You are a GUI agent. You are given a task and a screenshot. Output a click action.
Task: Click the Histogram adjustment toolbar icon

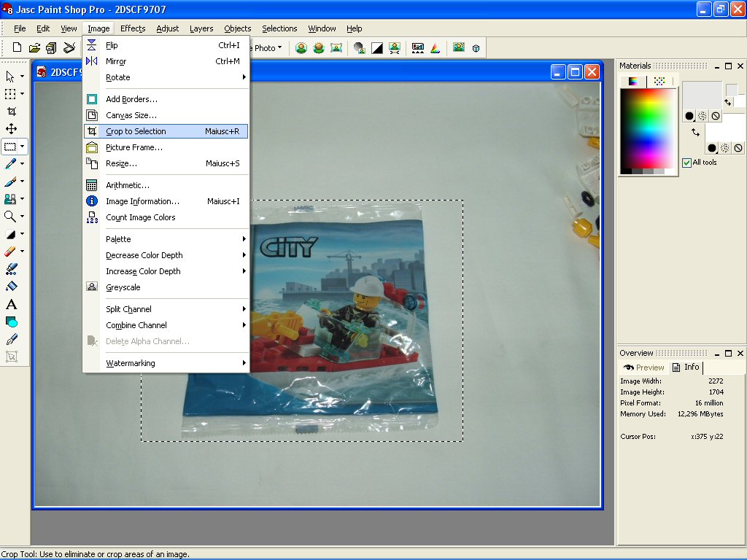[x=418, y=48]
